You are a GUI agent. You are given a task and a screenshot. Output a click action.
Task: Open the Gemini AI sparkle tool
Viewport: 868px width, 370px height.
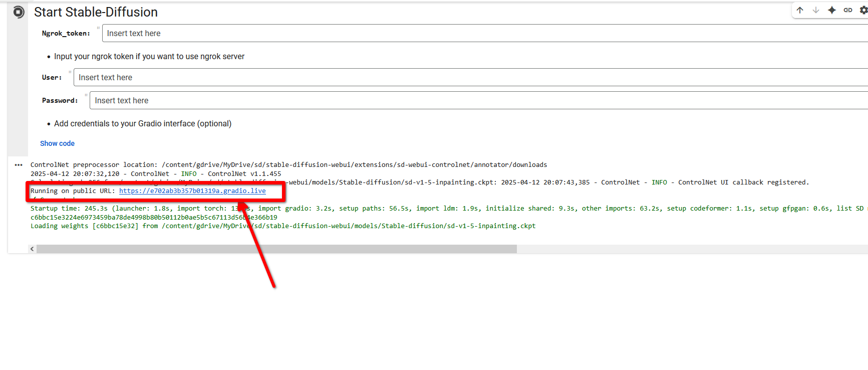click(832, 10)
